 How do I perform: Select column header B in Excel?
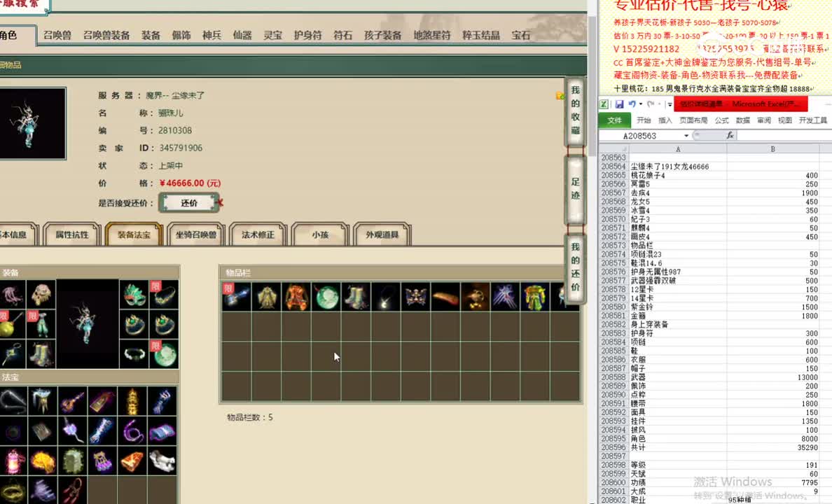(x=772, y=149)
